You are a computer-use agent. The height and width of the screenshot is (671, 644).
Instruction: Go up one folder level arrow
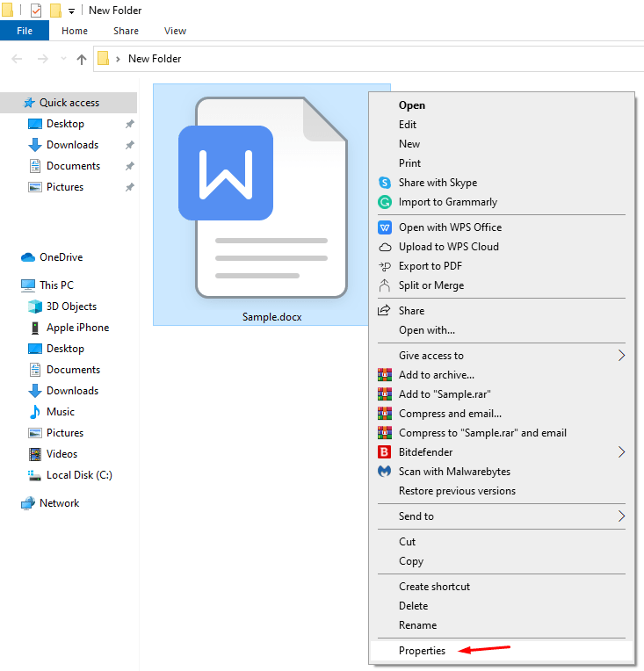pyautogui.click(x=82, y=59)
